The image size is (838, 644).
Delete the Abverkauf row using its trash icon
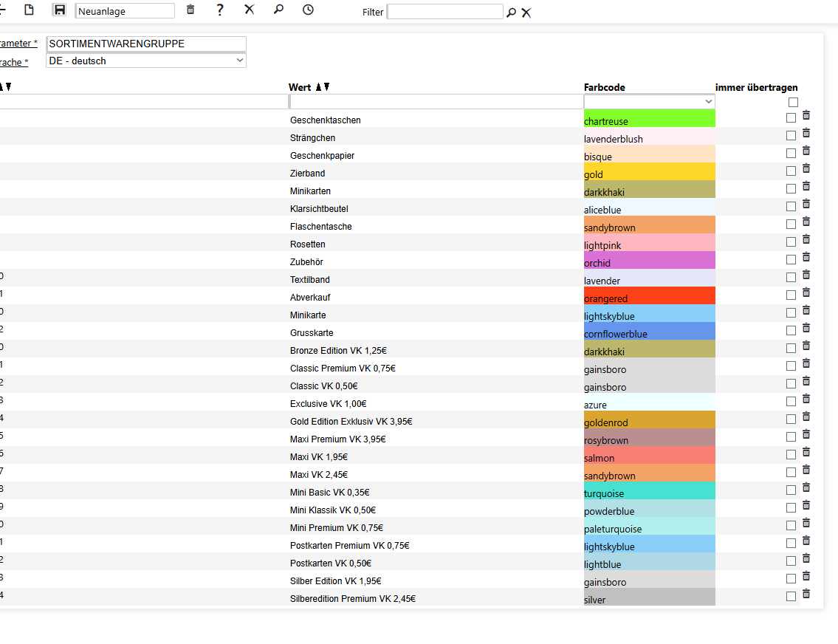point(806,292)
